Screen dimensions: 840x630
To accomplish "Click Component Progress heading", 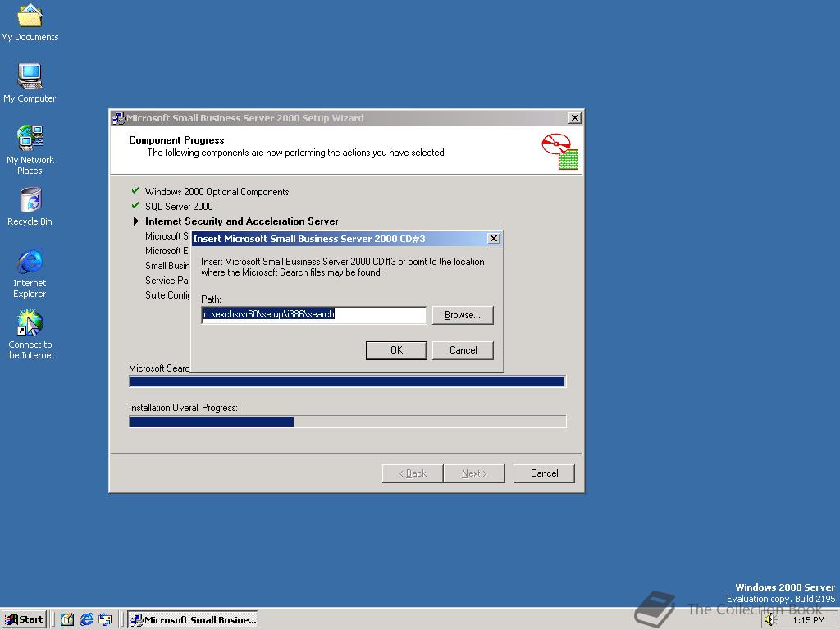I will (x=176, y=140).
